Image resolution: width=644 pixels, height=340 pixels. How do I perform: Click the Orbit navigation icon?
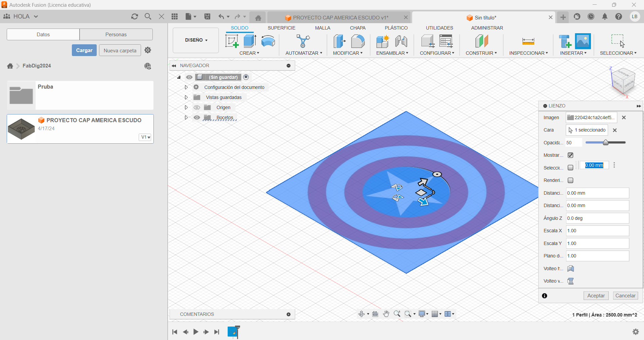(362, 314)
